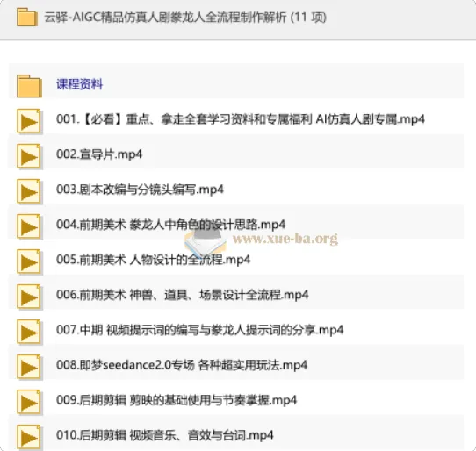
Task: Select file name 008.即梦seedance2.0专场 各种超实用玩法.mp4
Action: (182, 365)
